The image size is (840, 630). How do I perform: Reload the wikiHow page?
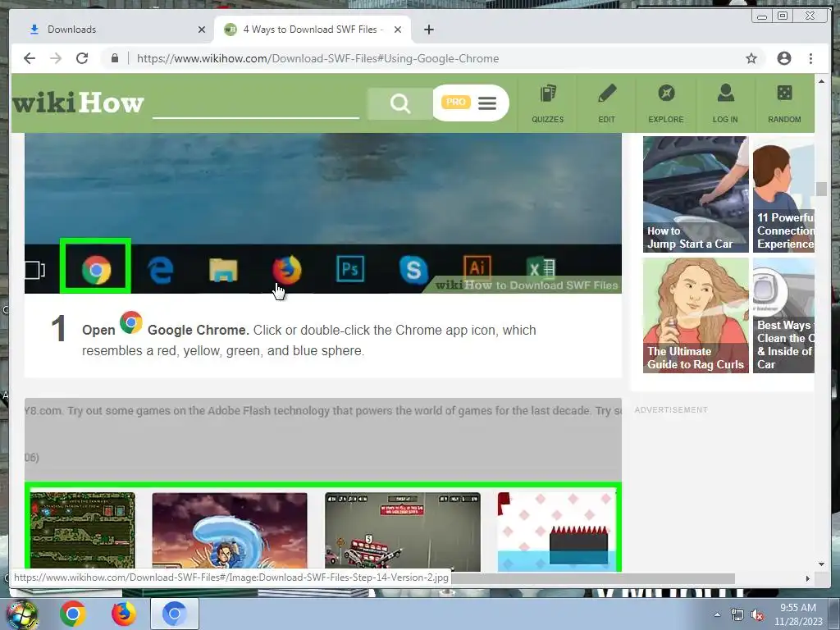tap(82, 58)
